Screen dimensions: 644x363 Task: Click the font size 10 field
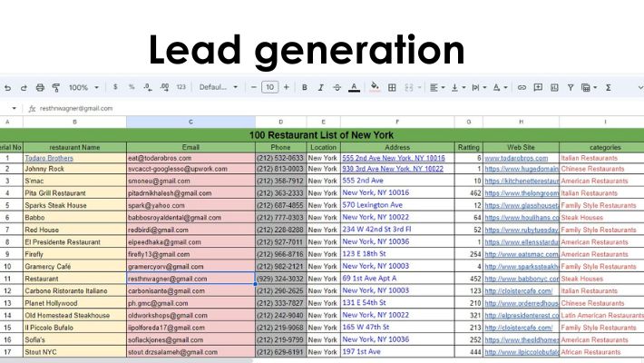(x=269, y=88)
